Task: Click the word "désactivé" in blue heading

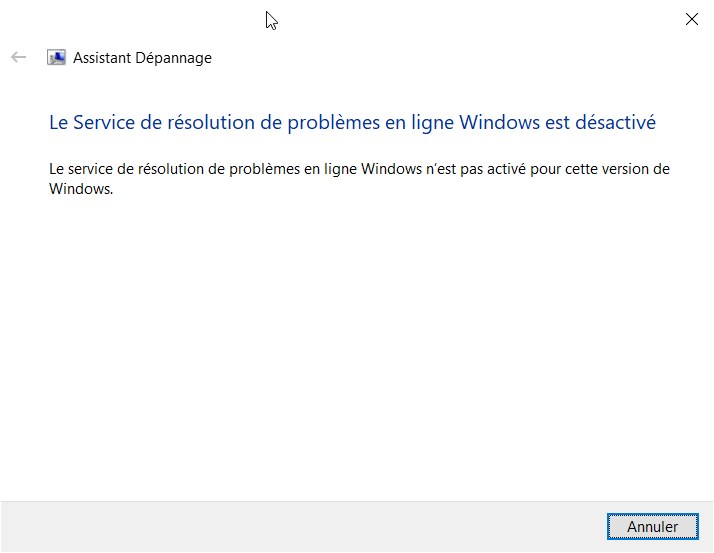Action: pyautogui.click(x=616, y=122)
